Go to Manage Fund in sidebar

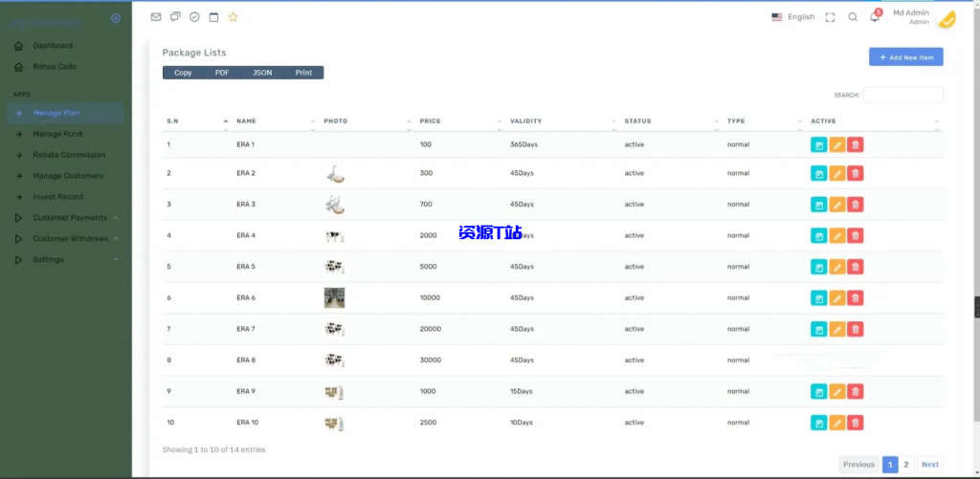57,134
